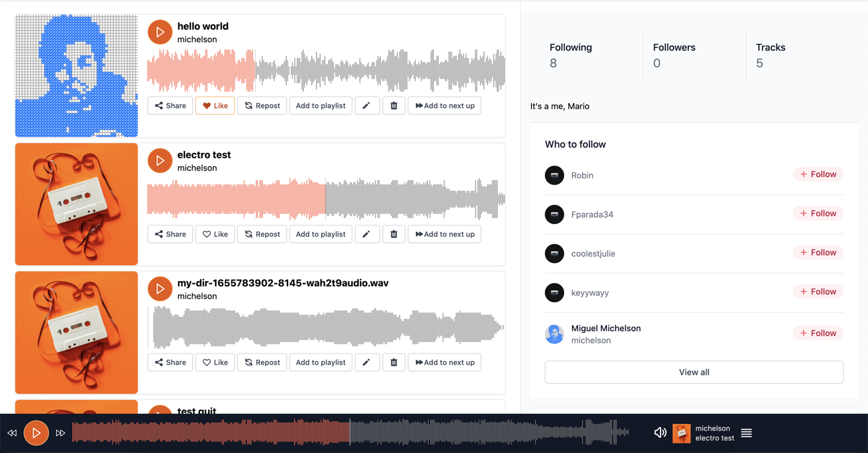This screenshot has height=453, width=868.
Task: Repost the my-dir wav track
Action: [262, 362]
